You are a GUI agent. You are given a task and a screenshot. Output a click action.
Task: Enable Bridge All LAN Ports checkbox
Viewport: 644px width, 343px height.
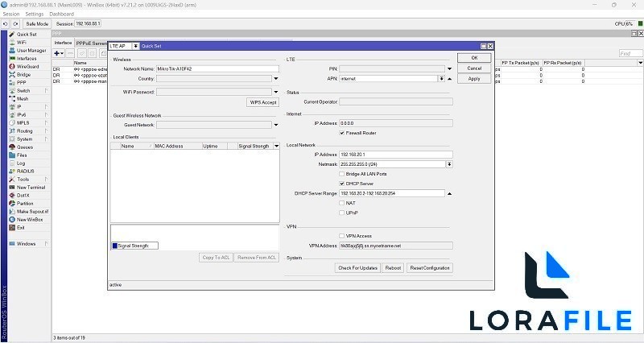341,174
